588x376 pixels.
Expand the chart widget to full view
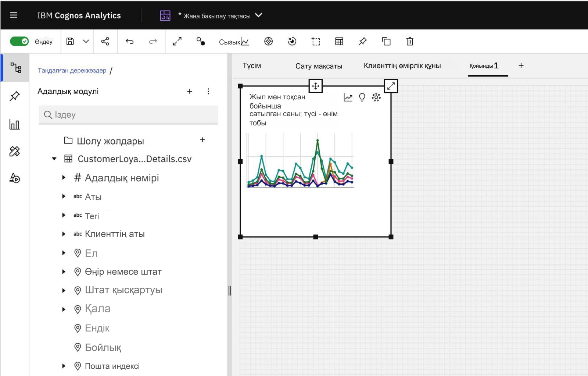(x=391, y=86)
